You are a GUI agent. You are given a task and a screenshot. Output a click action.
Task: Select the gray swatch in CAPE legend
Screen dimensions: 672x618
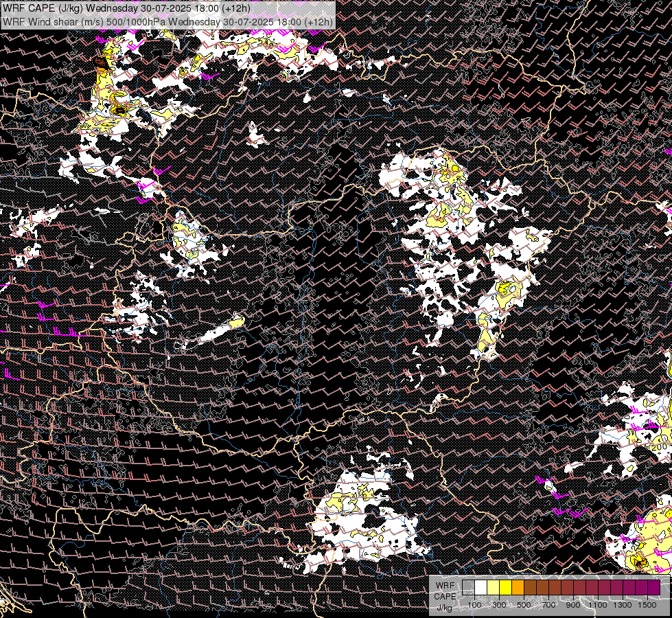(468, 588)
